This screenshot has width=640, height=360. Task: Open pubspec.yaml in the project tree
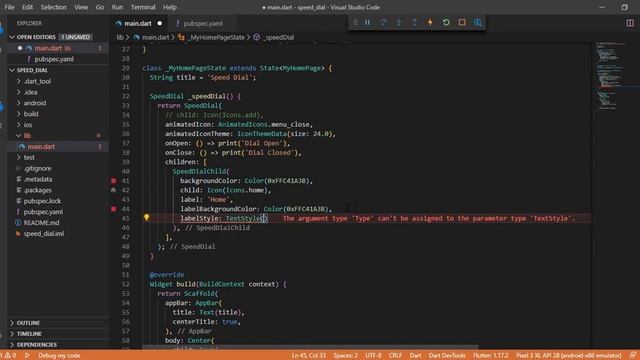pos(58,212)
